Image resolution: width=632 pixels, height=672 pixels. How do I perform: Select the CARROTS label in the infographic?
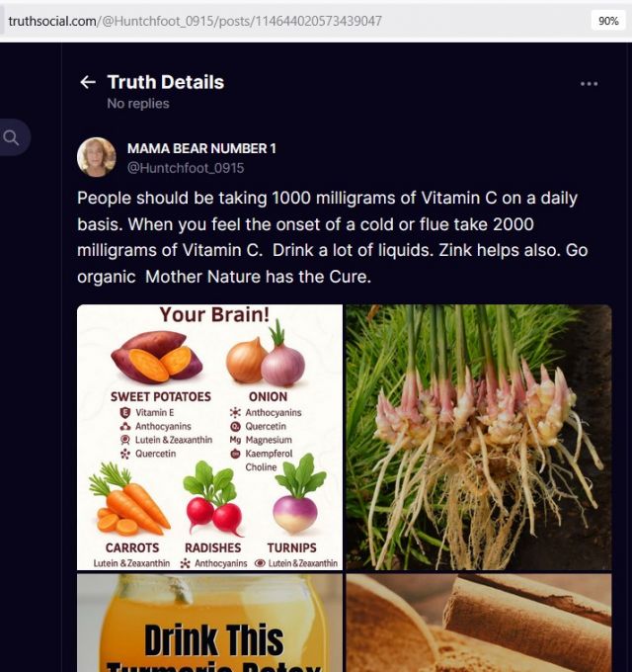point(132,547)
